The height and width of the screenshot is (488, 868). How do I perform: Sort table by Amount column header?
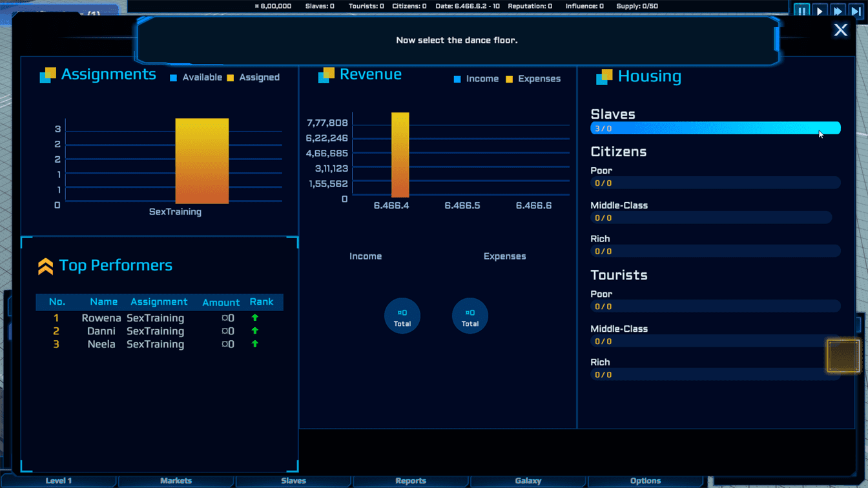click(x=221, y=302)
